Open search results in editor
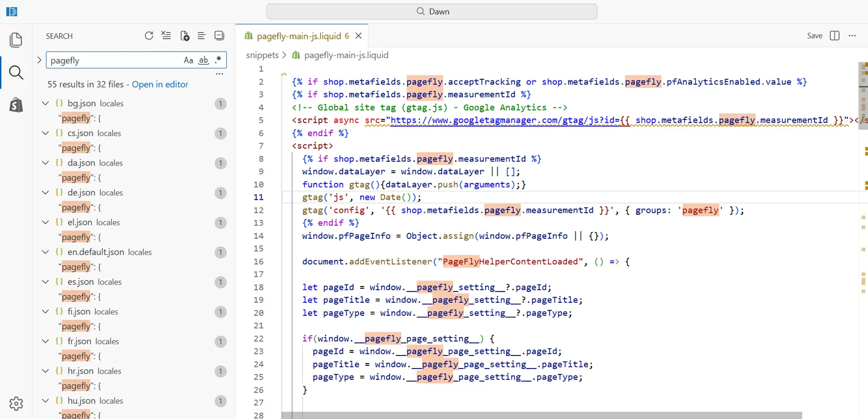The height and width of the screenshot is (419, 868). pos(160,84)
